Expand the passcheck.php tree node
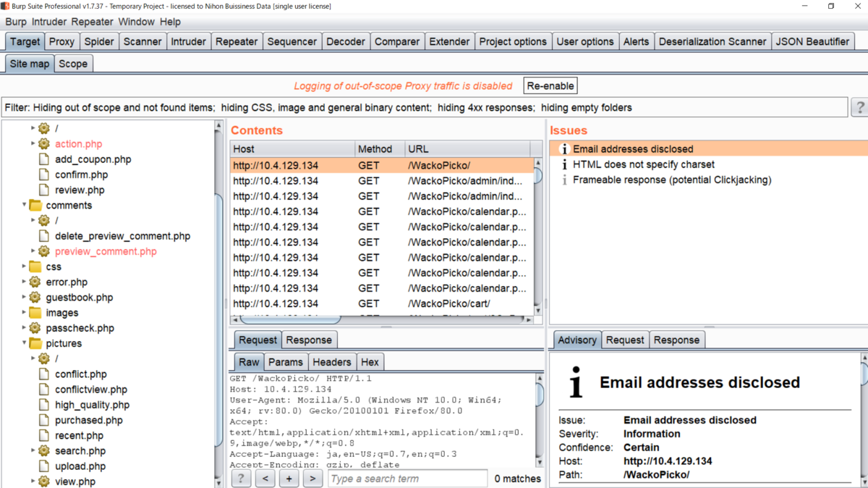 (x=24, y=328)
